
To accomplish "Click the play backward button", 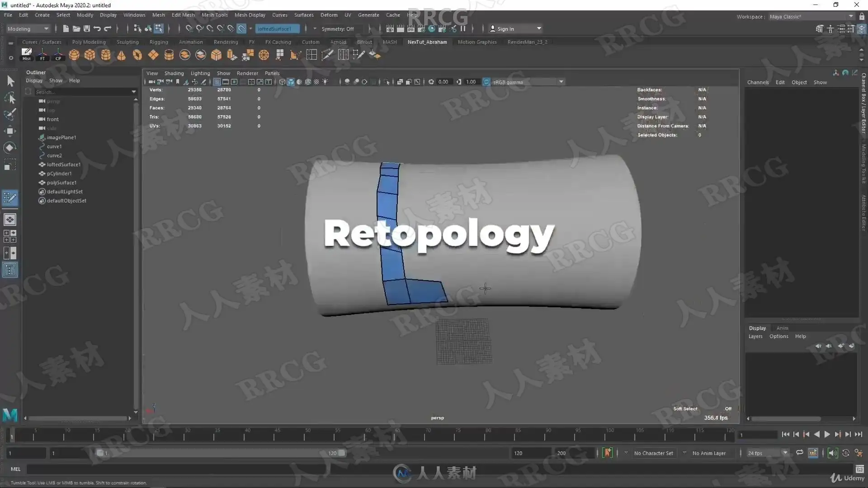I will point(816,434).
